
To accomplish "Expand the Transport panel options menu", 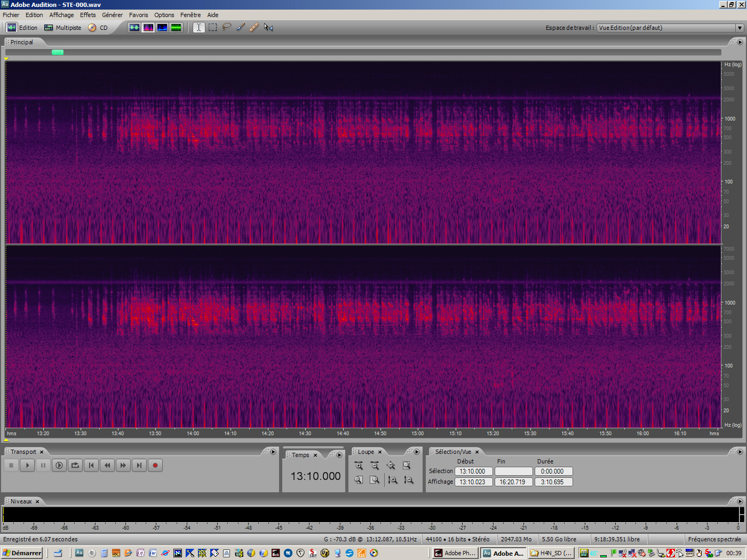I will point(273,452).
